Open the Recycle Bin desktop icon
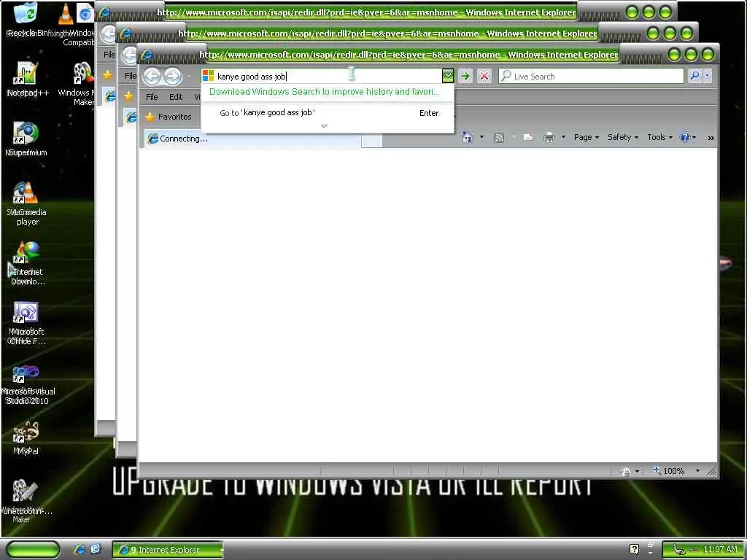 (26, 19)
